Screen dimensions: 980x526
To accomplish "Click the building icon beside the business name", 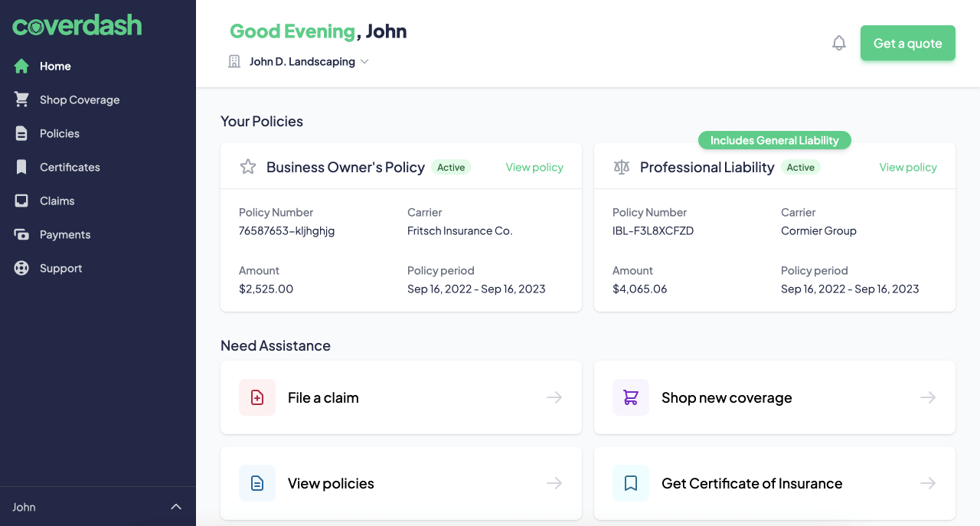I will tap(234, 61).
